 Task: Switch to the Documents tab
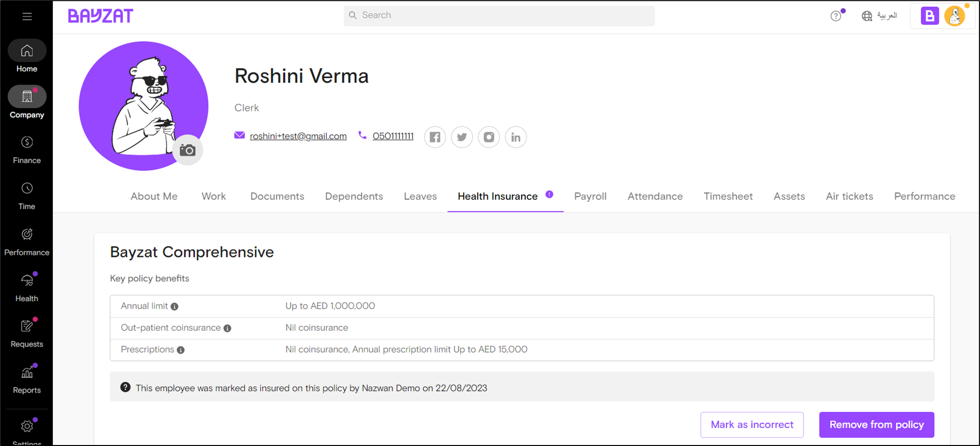pyautogui.click(x=277, y=196)
